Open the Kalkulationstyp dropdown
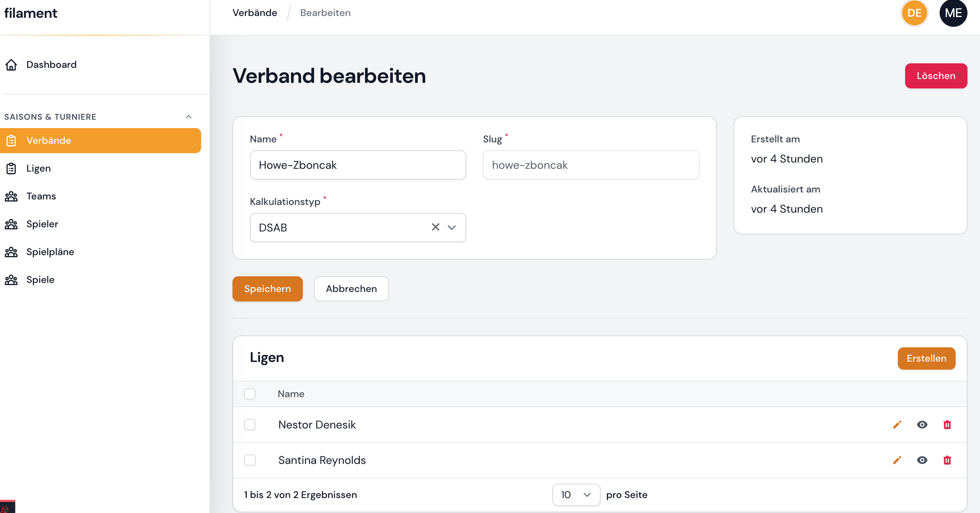980x513 pixels. [452, 228]
